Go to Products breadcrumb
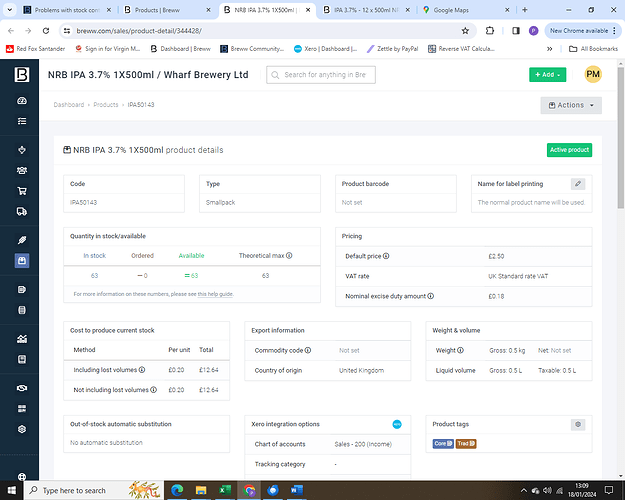The image size is (625, 500). click(x=106, y=105)
